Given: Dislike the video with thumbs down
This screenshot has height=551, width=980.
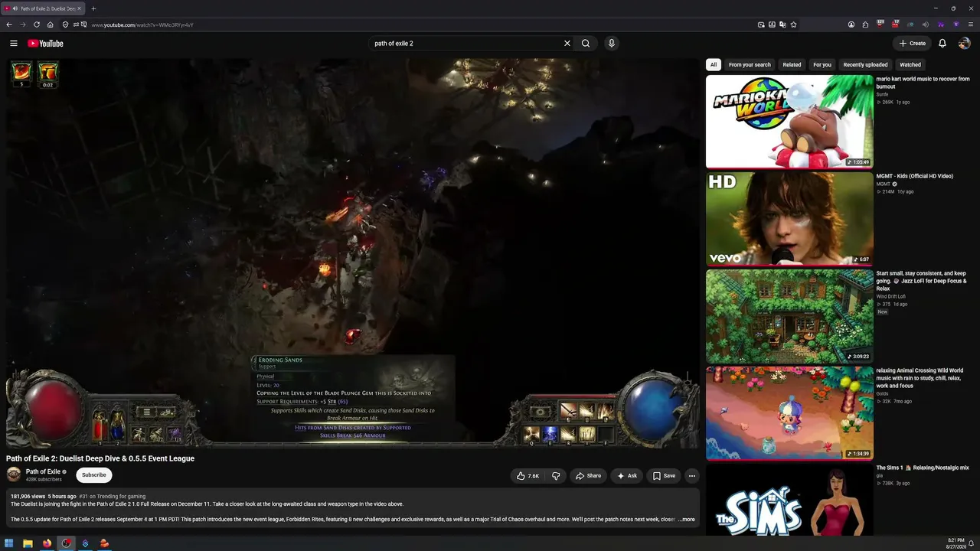Looking at the screenshot, I should pos(556,476).
